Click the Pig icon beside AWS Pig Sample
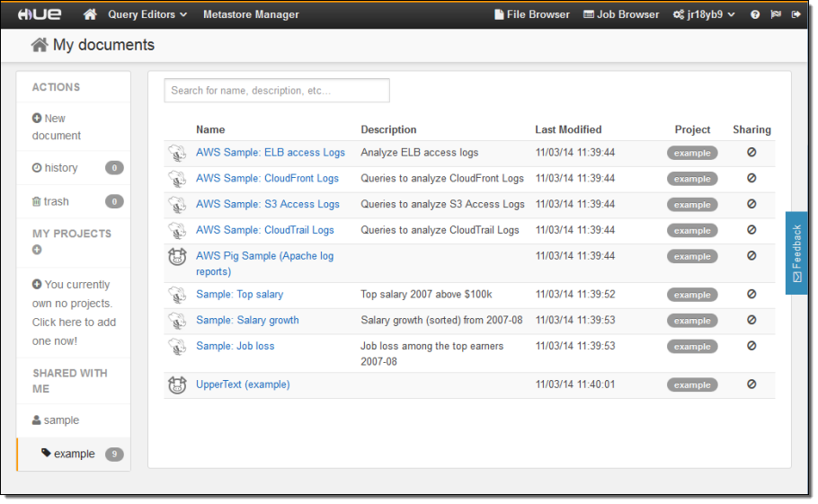Screen dimensions: 818x504 177,257
